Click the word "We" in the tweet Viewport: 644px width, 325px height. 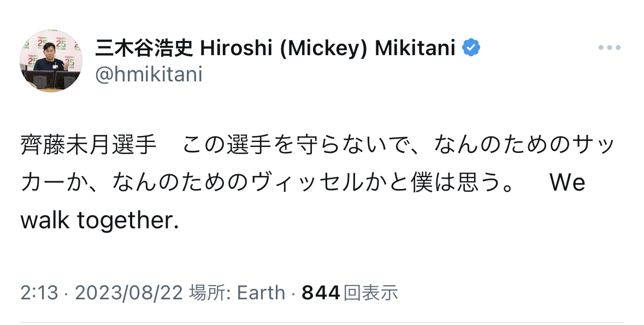click(568, 183)
